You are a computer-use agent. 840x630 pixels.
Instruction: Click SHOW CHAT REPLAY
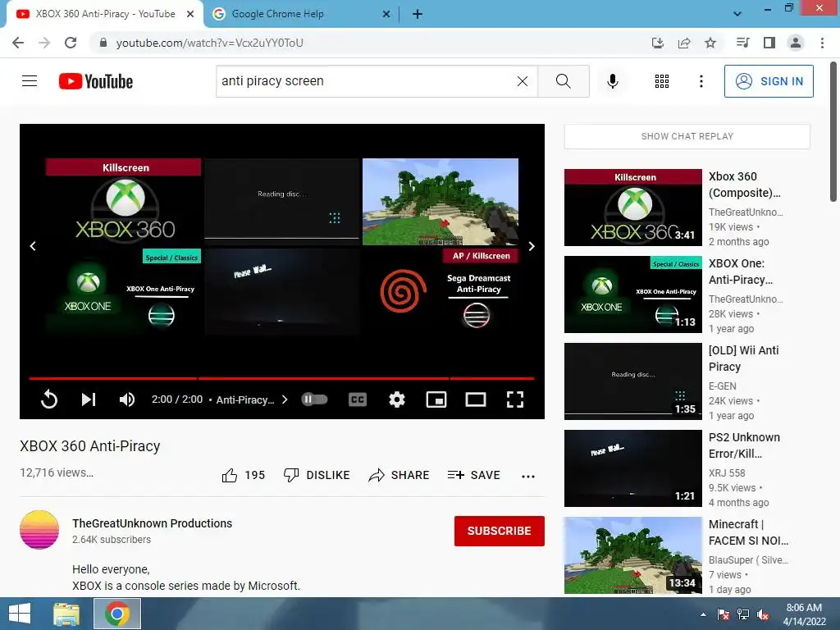(x=687, y=137)
